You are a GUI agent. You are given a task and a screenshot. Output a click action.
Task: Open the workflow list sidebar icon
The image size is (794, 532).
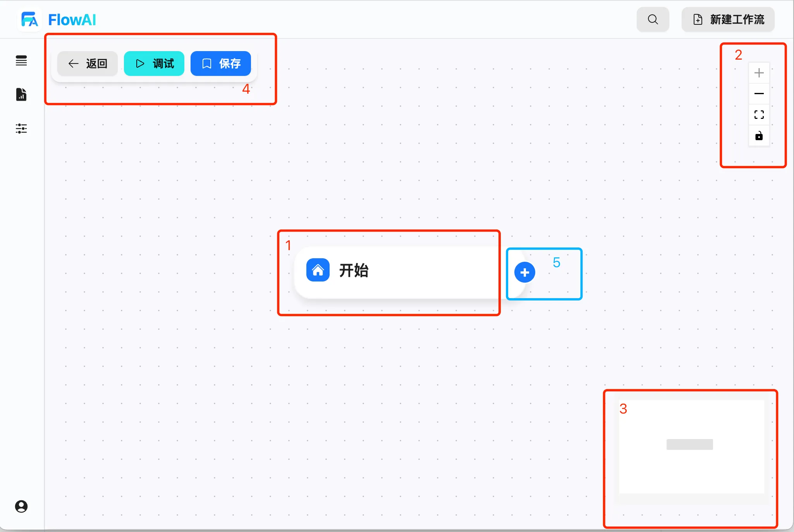pyautogui.click(x=21, y=60)
